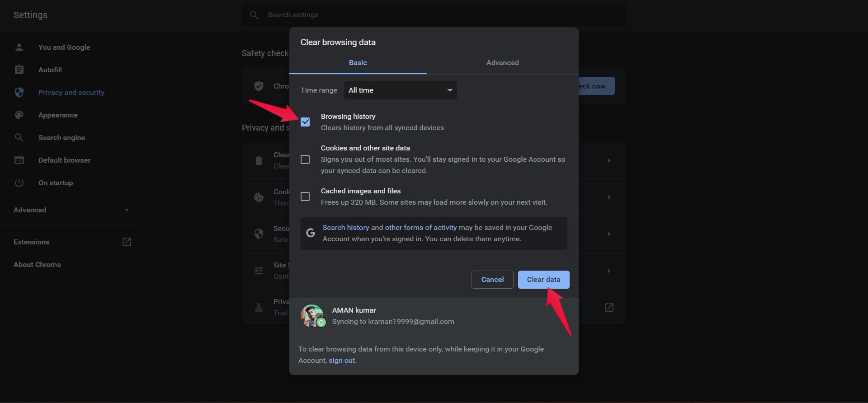Click the On startup power icon
This screenshot has height=403, width=868.
pos(19,183)
